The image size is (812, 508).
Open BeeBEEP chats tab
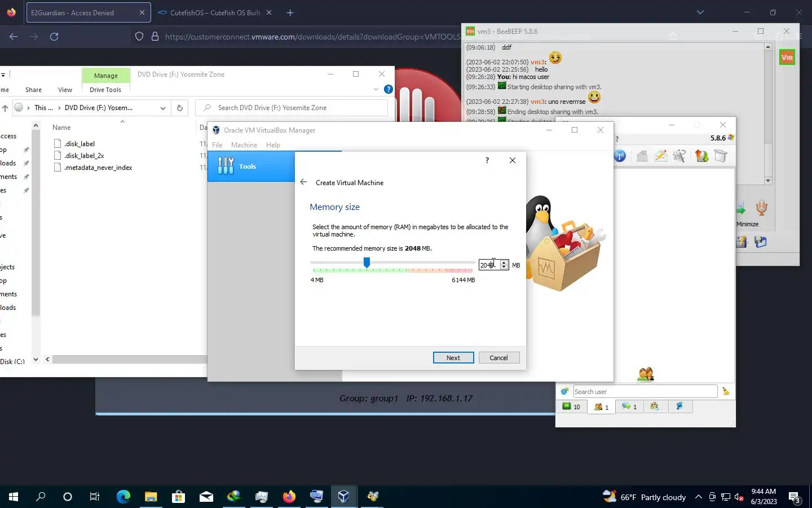629,406
